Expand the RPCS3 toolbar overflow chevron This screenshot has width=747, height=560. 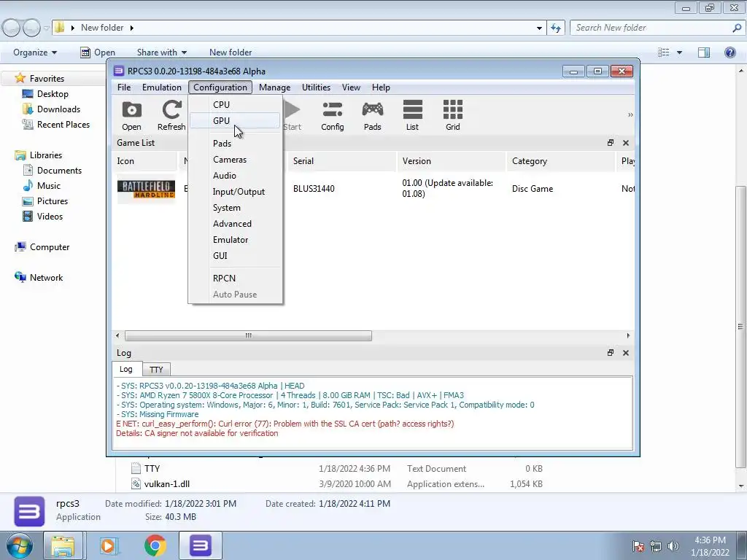[630, 114]
